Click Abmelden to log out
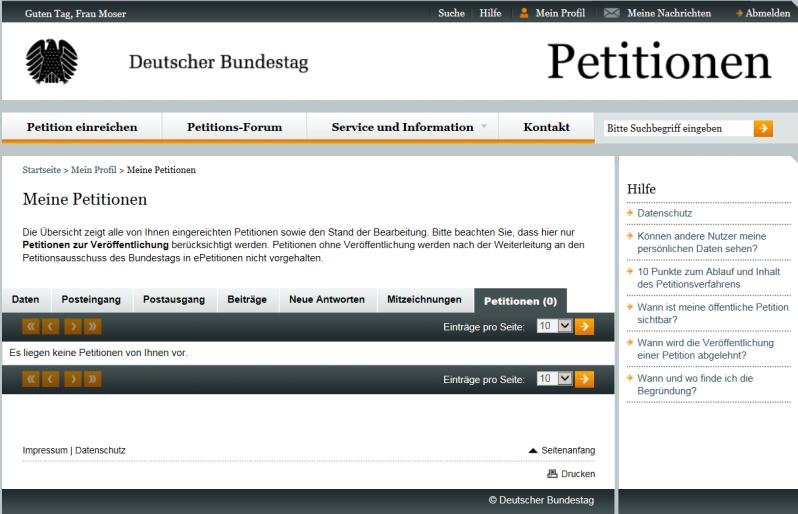798x514 pixels. [767, 13]
